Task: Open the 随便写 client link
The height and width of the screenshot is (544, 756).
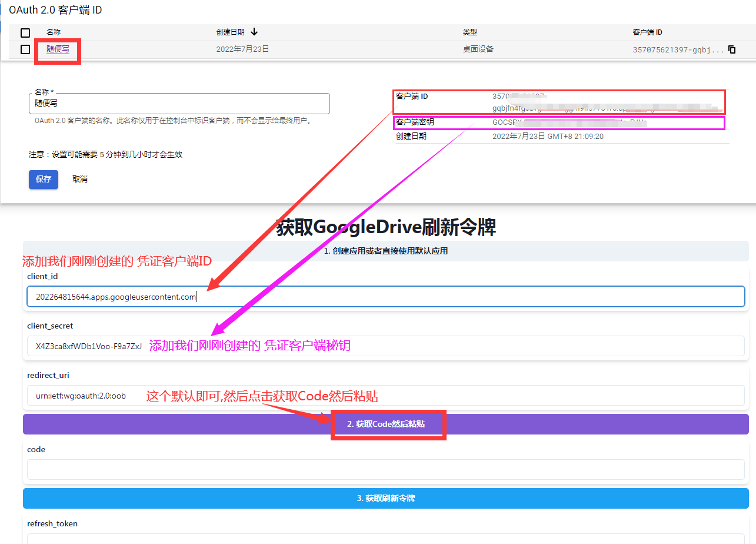Action: click(58, 49)
